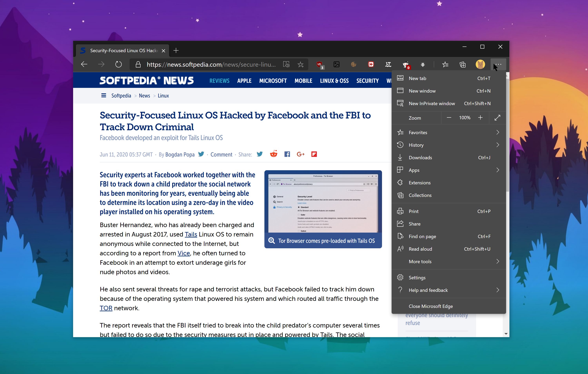588x374 pixels.
Task: Click the Linux category navigation link
Action: pos(163,95)
